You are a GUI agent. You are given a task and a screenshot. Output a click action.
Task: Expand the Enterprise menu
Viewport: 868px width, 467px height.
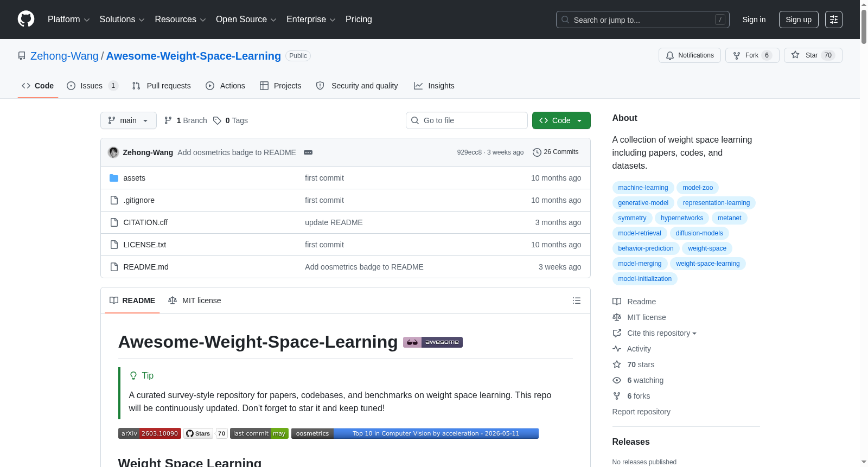pyautogui.click(x=311, y=20)
